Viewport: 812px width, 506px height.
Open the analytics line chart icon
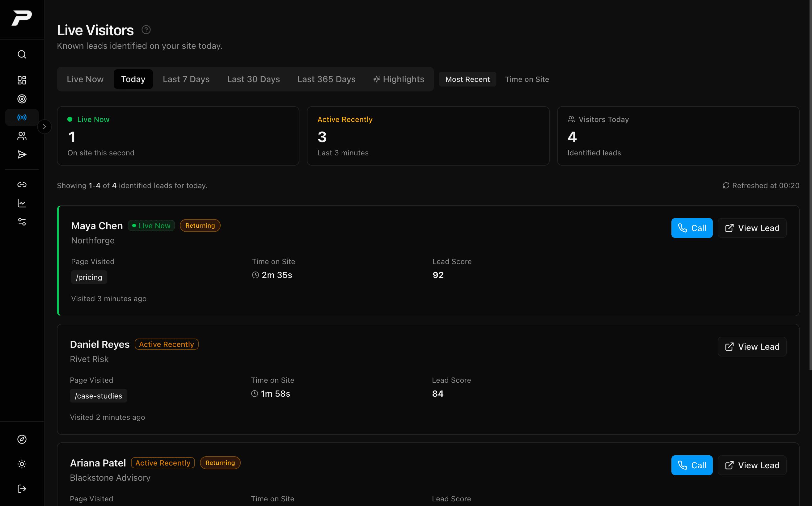[22, 203]
